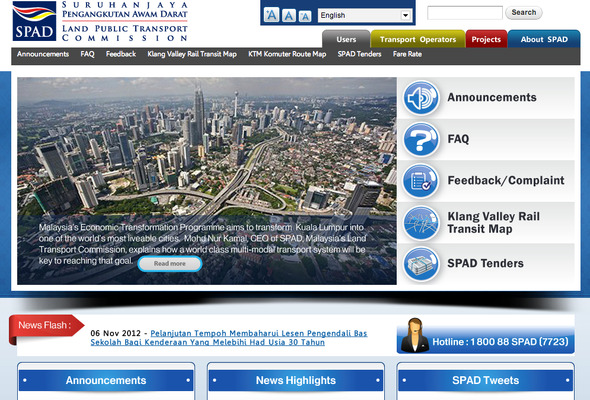Select the medium font size icon
The height and width of the screenshot is (400, 590).
coord(289,16)
